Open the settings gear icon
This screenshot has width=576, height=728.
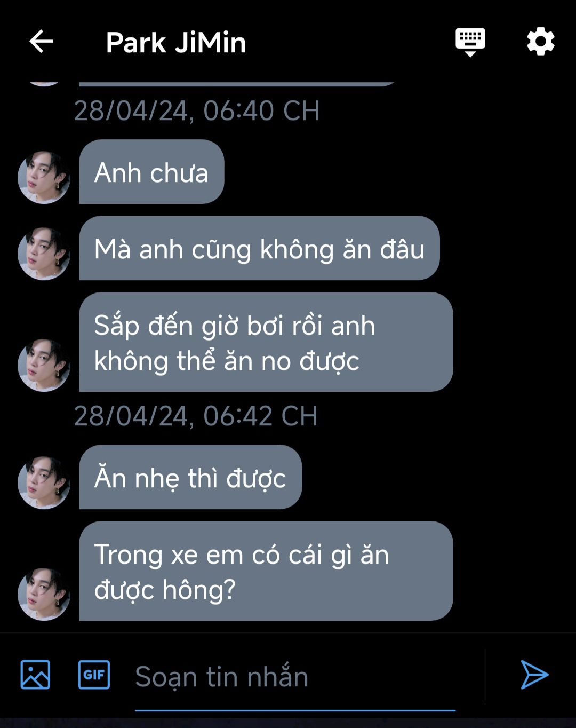pos(541,41)
